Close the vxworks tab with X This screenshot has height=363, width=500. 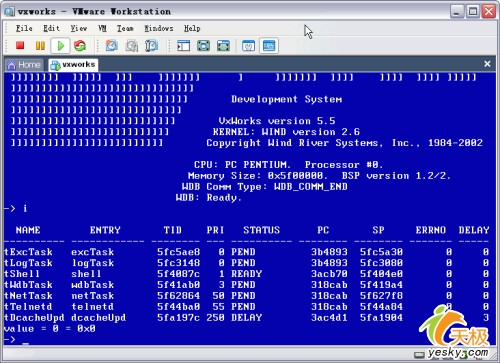click(487, 64)
